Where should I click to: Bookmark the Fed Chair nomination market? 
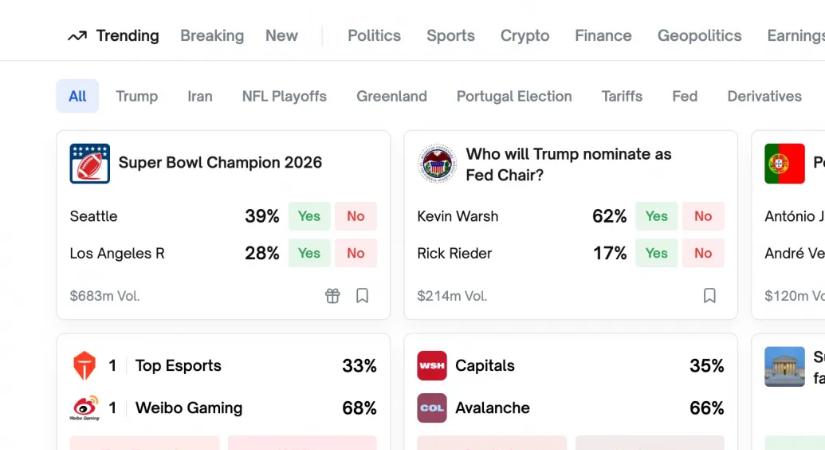(x=709, y=296)
